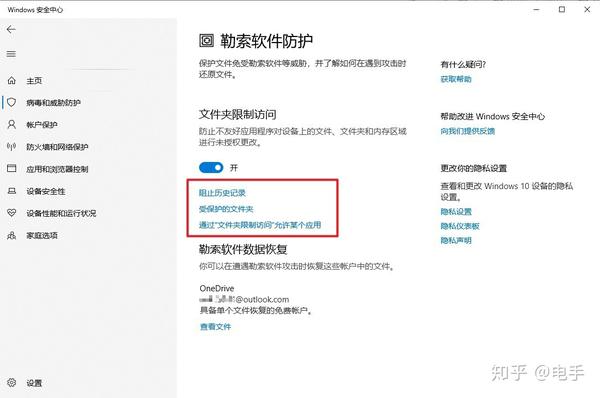Click the 更改你的隐私设置 heading
This screenshot has height=398, width=600.
473,168
